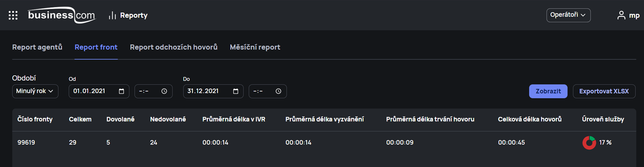The image size is (644, 167).
Task: Switch to Report agentů tab
Action: [37, 47]
